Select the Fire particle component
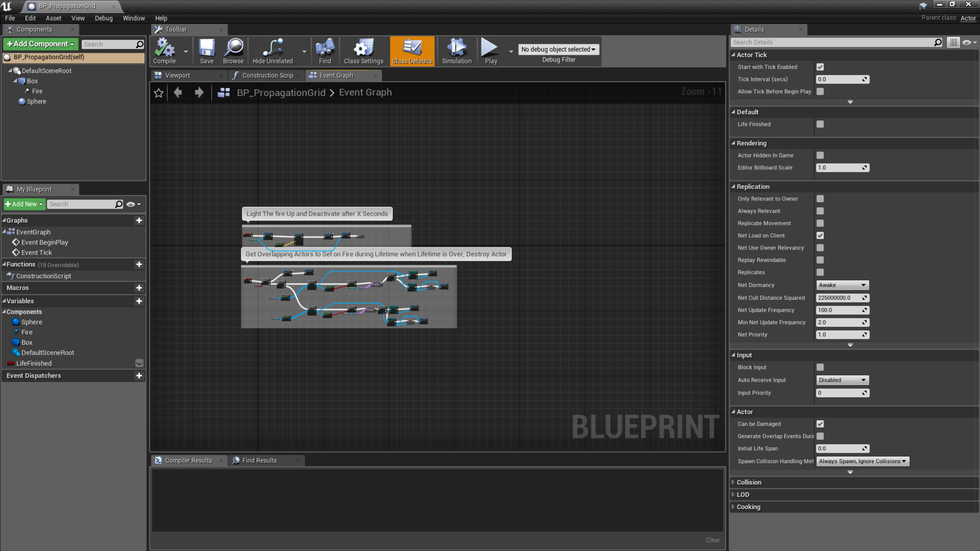This screenshot has width=980, height=551. pos(37,91)
